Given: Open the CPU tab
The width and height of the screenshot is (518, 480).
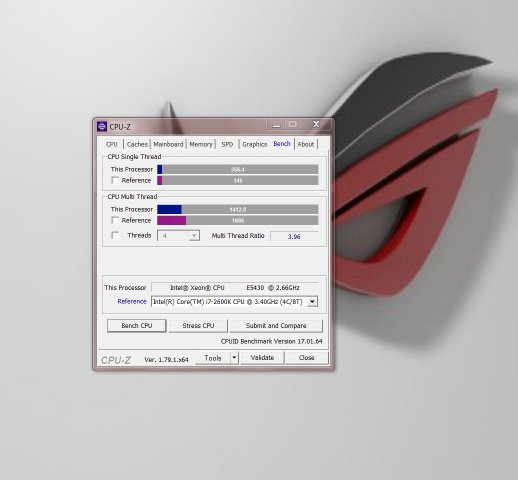Looking at the screenshot, I should (112, 144).
